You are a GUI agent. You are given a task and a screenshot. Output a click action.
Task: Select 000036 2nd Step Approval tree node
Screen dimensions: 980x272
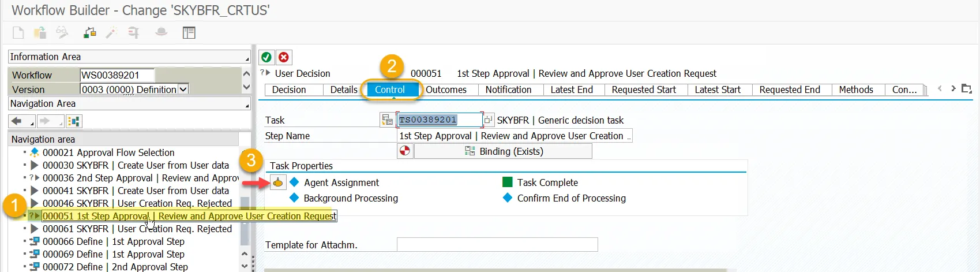pyautogui.click(x=141, y=178)
